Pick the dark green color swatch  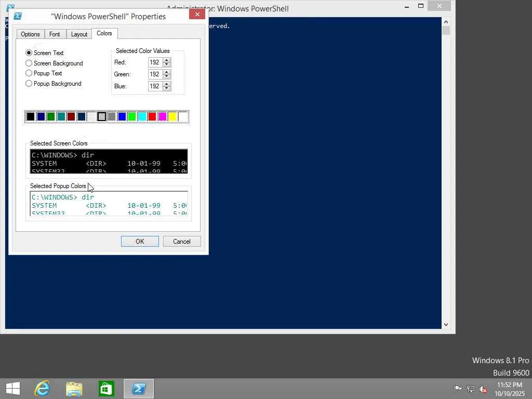[x=51, y=117]
